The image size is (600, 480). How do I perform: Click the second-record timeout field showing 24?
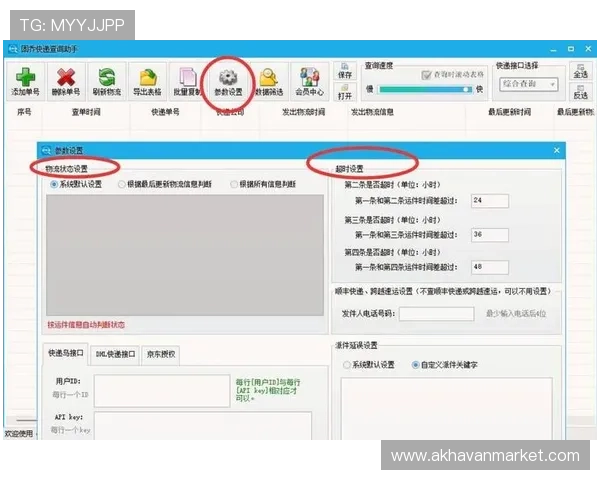click(490, 201)
